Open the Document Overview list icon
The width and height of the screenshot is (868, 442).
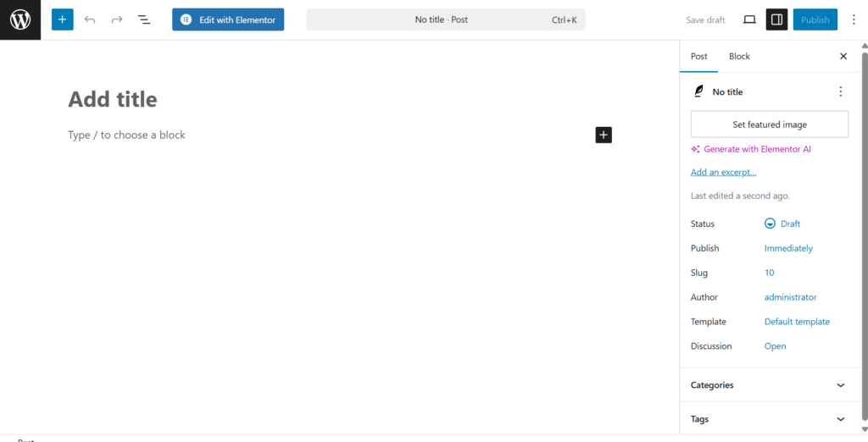[x=144, y=19]
